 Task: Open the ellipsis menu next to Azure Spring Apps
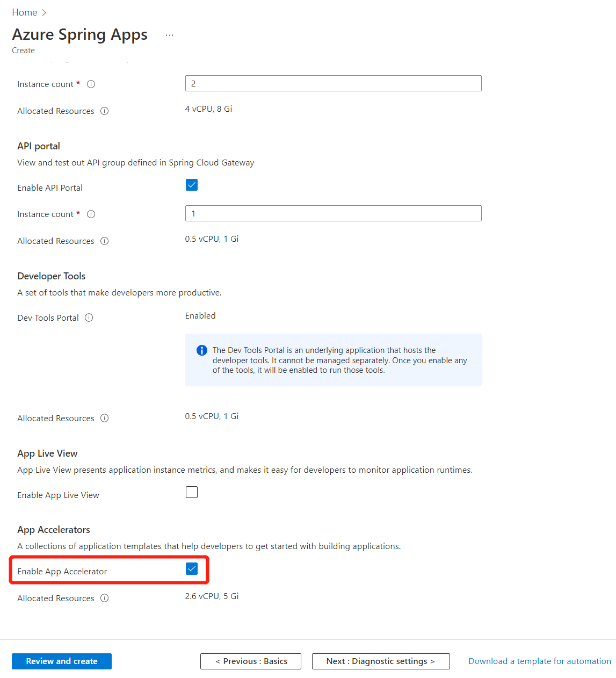click(170, 35)
